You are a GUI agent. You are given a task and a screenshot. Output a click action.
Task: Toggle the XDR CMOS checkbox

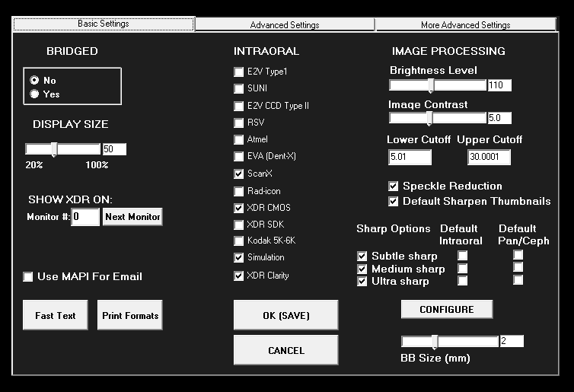239,208
